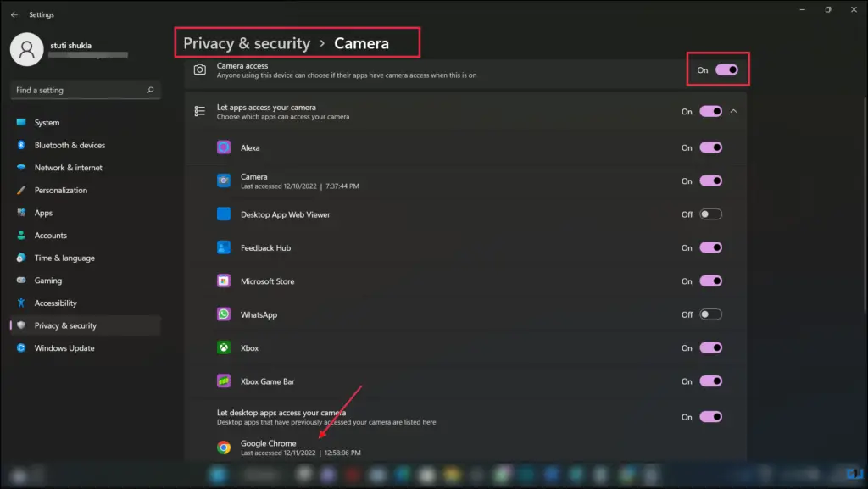Toggle Let desktop apps access your camera
868x489 pixels.
pos(711,416)
